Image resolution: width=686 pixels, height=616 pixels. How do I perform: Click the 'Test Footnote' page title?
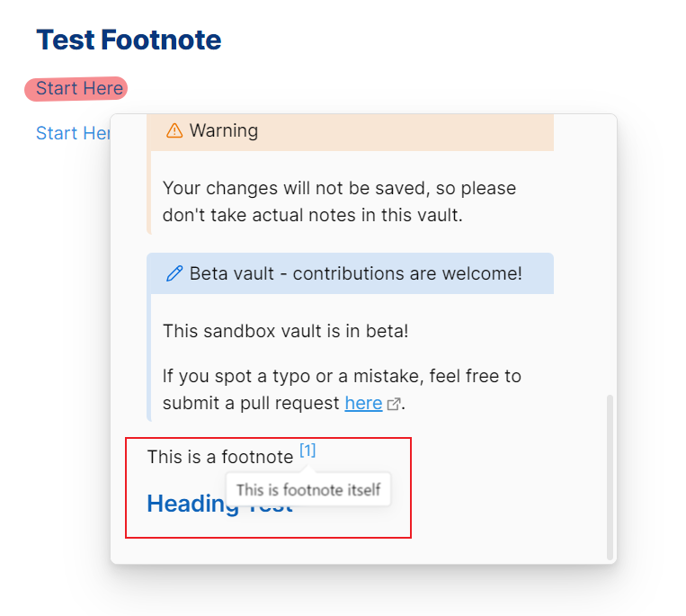pyautogui.click(x=129, y=40)
